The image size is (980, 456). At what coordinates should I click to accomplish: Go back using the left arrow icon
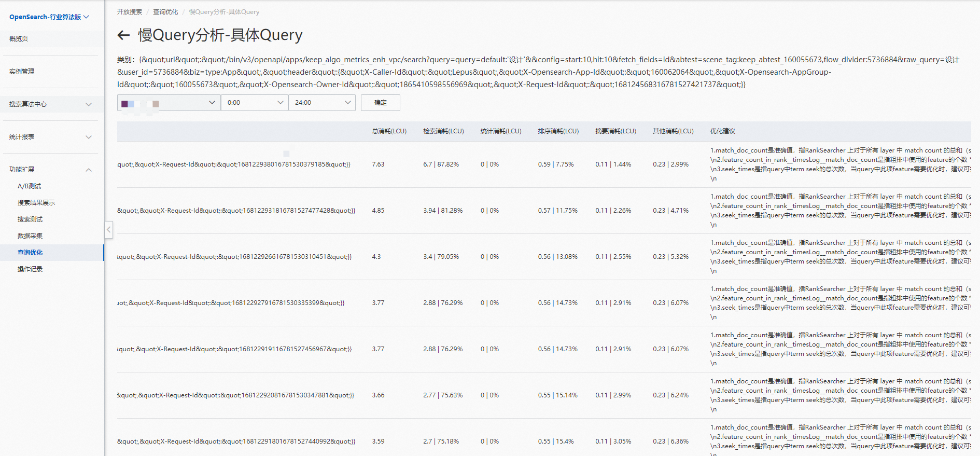pyautogui.click(x=123, y=35)
